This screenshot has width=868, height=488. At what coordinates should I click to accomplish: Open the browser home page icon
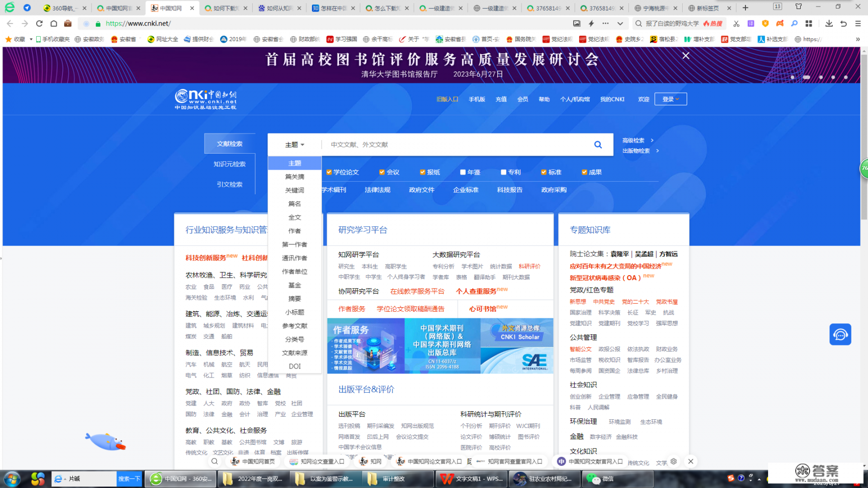point(54,24)
